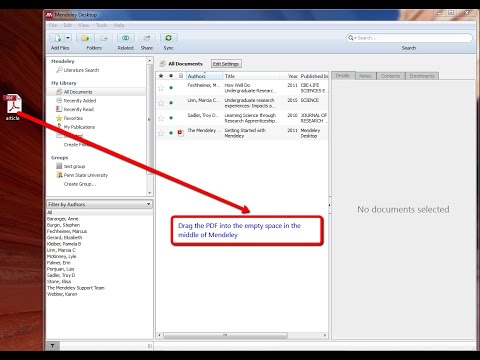480x360 pixels.
Task: Click the document list horizontal scrollbar
Action: pos(225,335)
